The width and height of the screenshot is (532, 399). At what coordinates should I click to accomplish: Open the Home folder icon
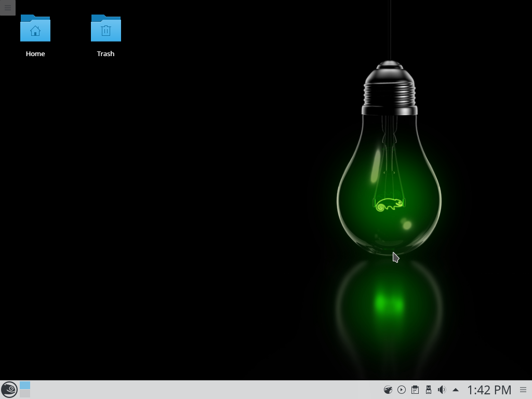(35, 29)
